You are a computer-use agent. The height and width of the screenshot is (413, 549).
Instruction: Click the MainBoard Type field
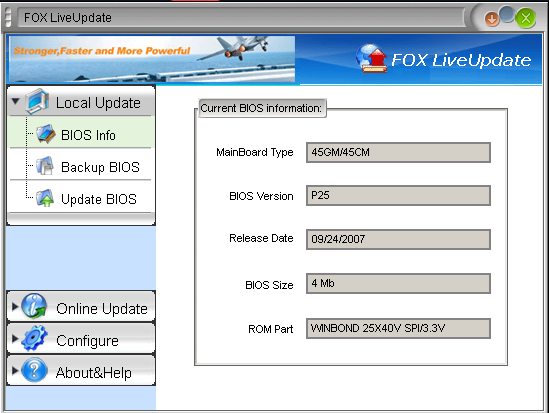(398, 152)
